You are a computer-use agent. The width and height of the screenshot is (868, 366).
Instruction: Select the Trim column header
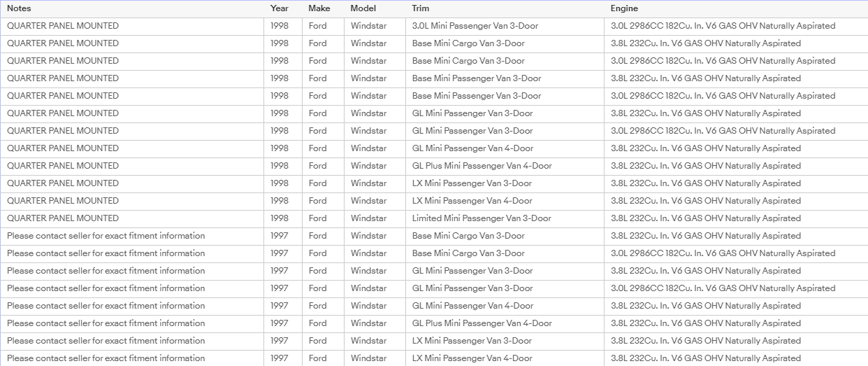pos(421,8)
